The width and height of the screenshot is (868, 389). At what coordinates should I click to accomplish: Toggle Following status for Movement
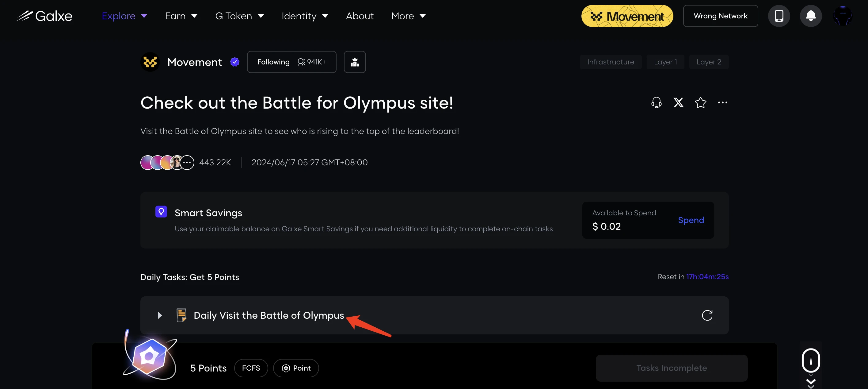tap(292, 61)
